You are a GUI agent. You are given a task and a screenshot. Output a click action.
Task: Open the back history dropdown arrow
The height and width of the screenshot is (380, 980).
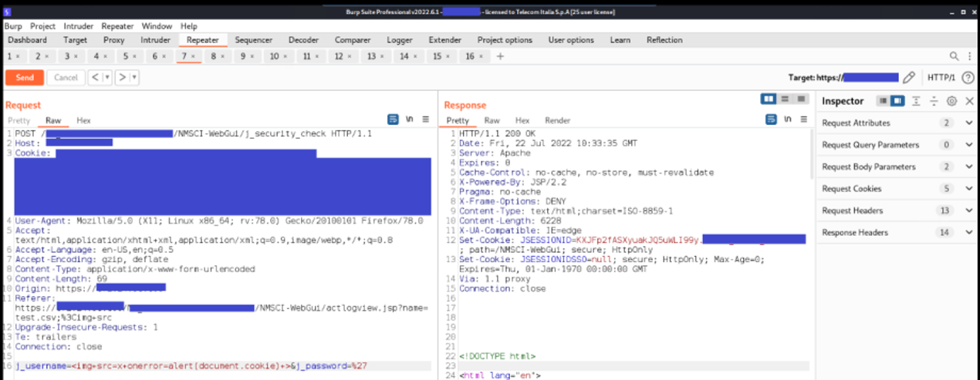(x=107, y=77)
